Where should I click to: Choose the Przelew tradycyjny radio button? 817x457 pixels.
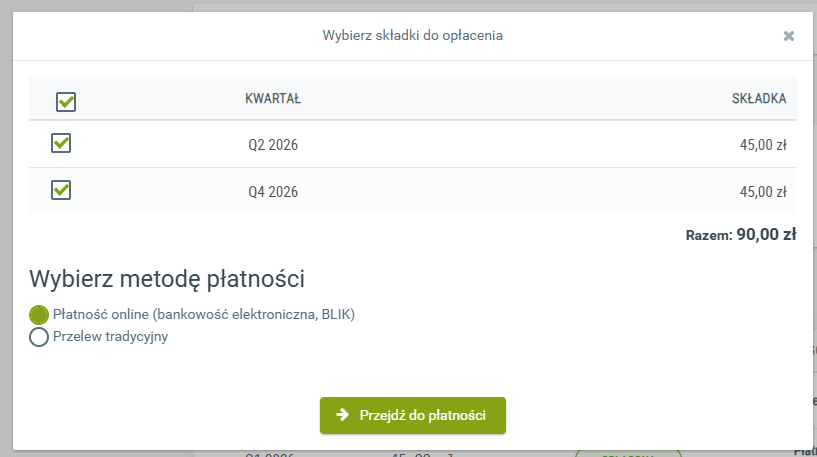pyautogui.click(x=39, y=337)
